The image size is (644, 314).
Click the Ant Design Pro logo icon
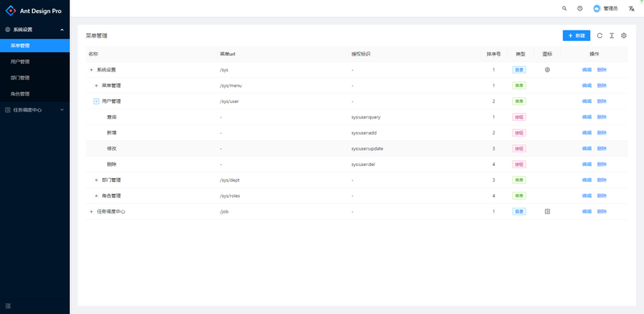(x=10, y=10)
